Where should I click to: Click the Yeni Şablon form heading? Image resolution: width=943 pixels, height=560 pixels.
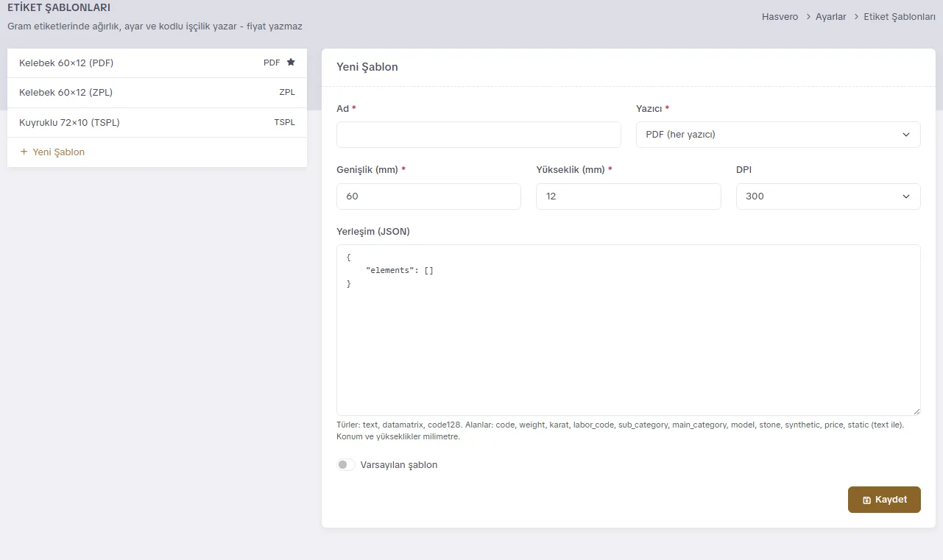coord(367,67)
